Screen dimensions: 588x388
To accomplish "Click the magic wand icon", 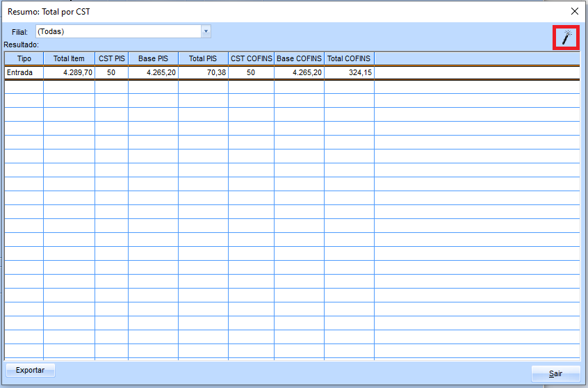I will tap(566, 38).
